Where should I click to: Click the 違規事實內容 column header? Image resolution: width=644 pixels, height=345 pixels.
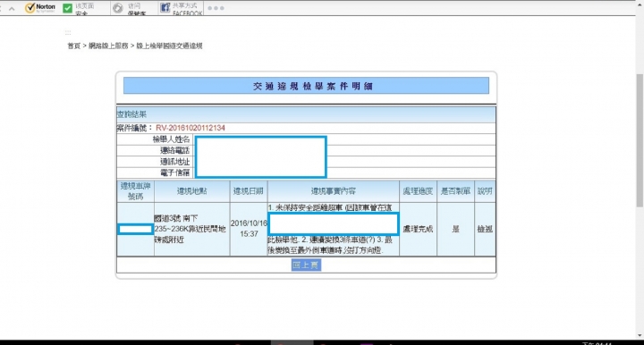tap(333, 191)
